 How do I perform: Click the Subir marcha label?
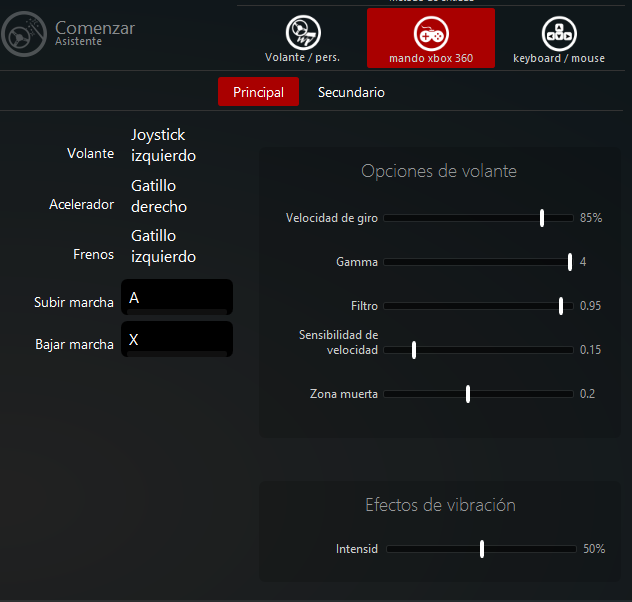pos(74,302)
